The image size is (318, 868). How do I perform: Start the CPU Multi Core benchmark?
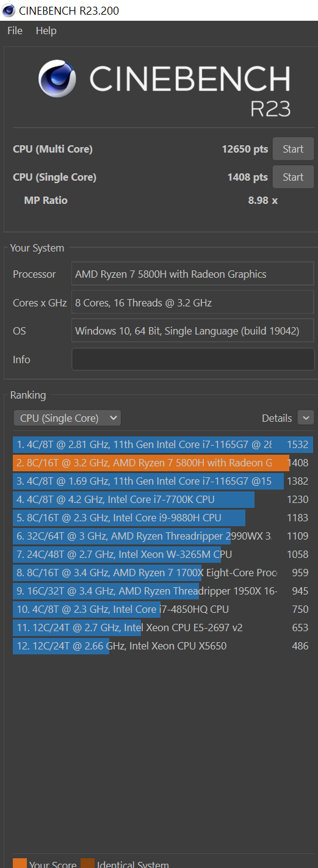pos(293,149)
